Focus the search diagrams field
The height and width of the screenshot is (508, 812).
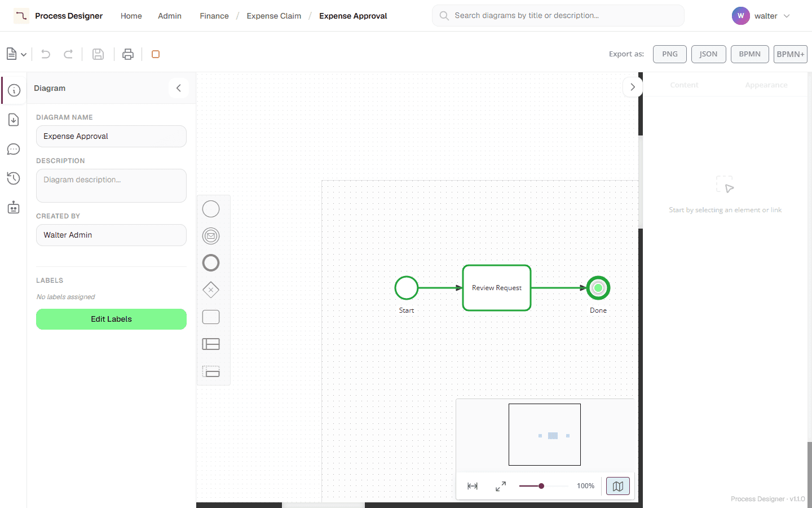tap(558, 16)
